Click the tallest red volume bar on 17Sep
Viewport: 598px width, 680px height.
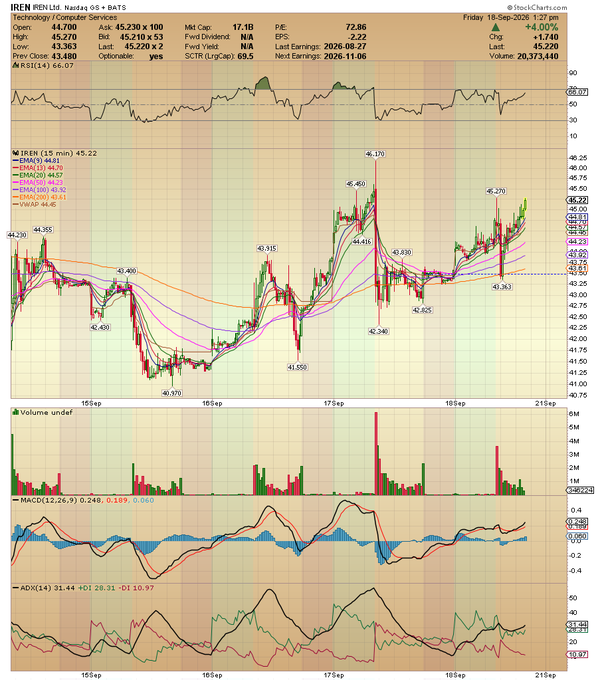376,453
